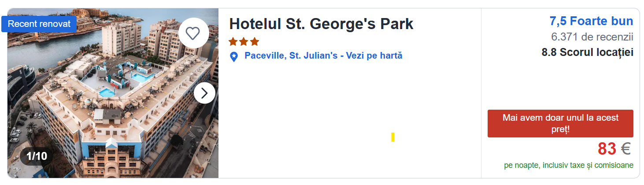This screenshot has width=644, height=185.
Task: Click the green 'pe noapte, inclusiv taxe' note
Action: point(569,166)
